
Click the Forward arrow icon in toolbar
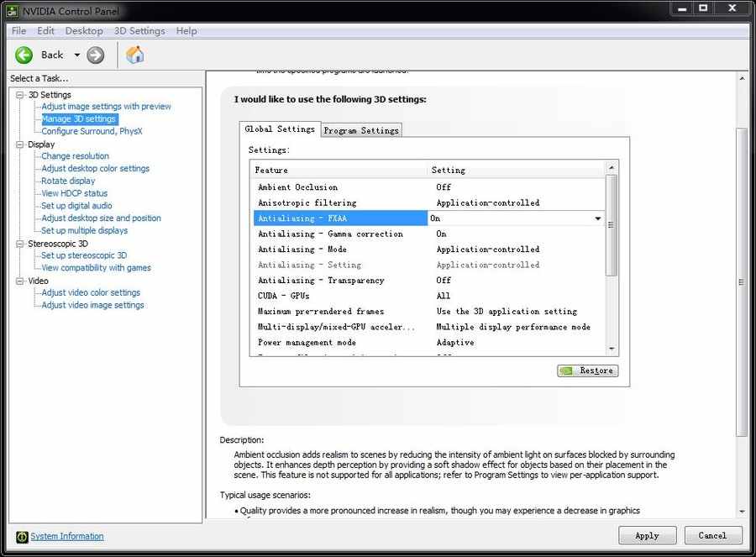click(x=96, y=55)
